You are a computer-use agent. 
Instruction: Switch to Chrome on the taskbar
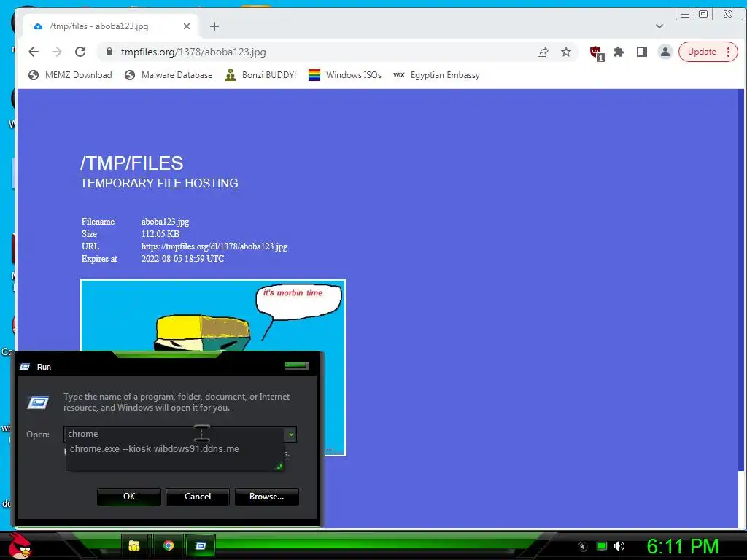coord(169,545)
